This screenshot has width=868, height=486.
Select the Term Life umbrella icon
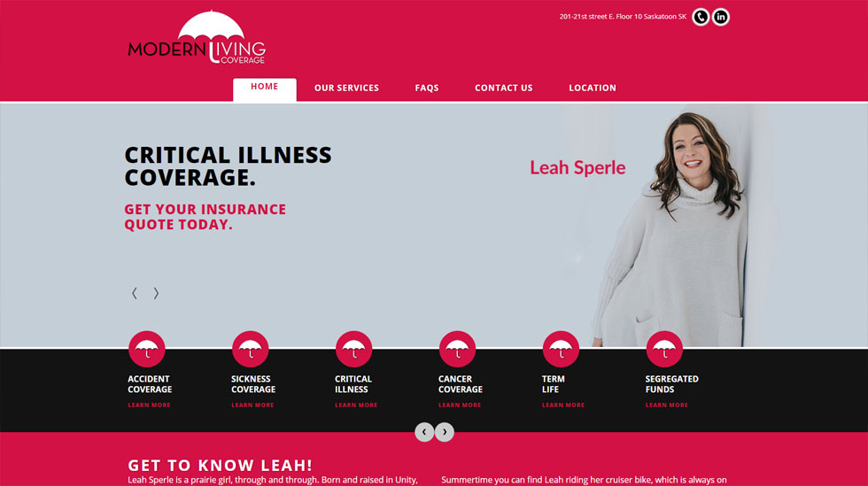561,349
